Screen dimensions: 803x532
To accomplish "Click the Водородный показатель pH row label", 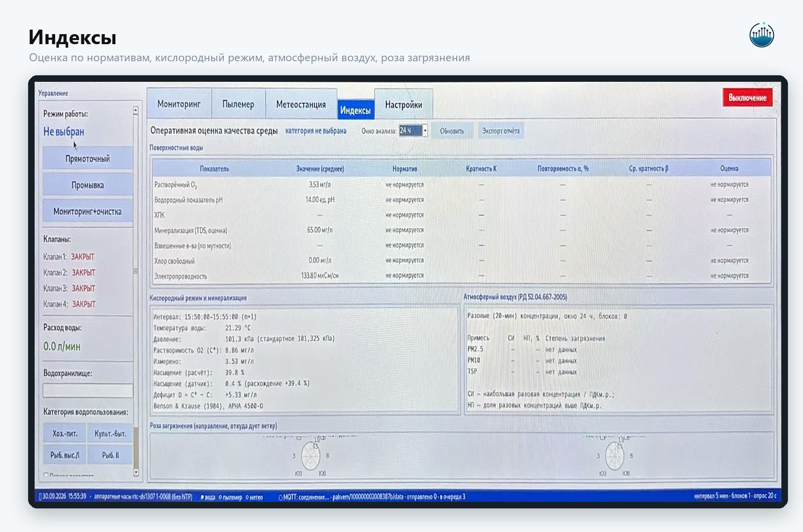I will (x=188, y=200).
